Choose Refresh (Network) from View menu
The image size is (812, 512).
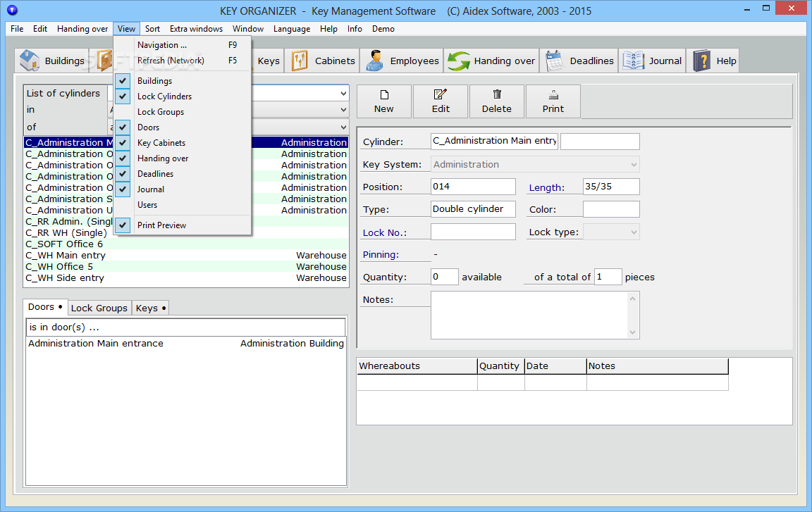coord(183,61)
